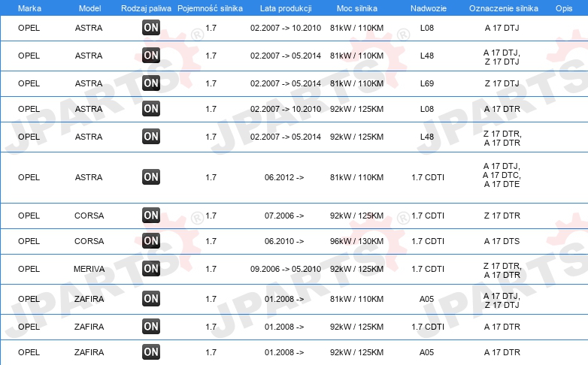Select the 1.7 CDTI cell in the Zafira row

[428, 327]
